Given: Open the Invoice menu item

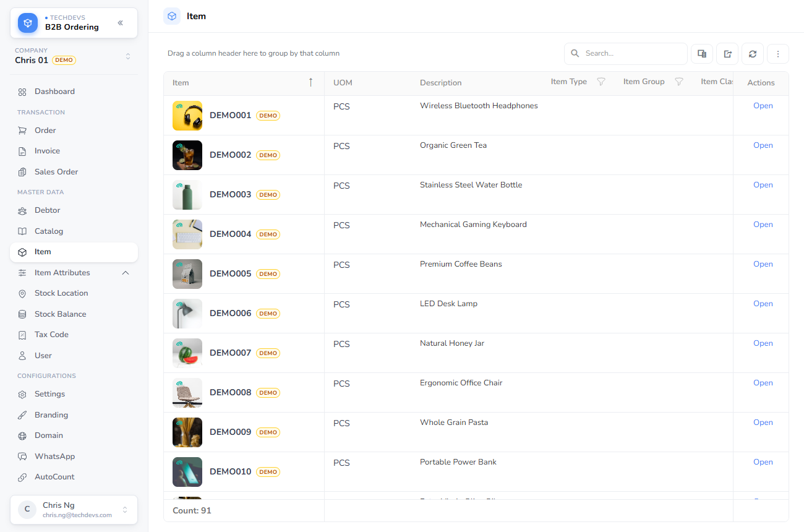Looking at the screenshot, I should (74, 151).
